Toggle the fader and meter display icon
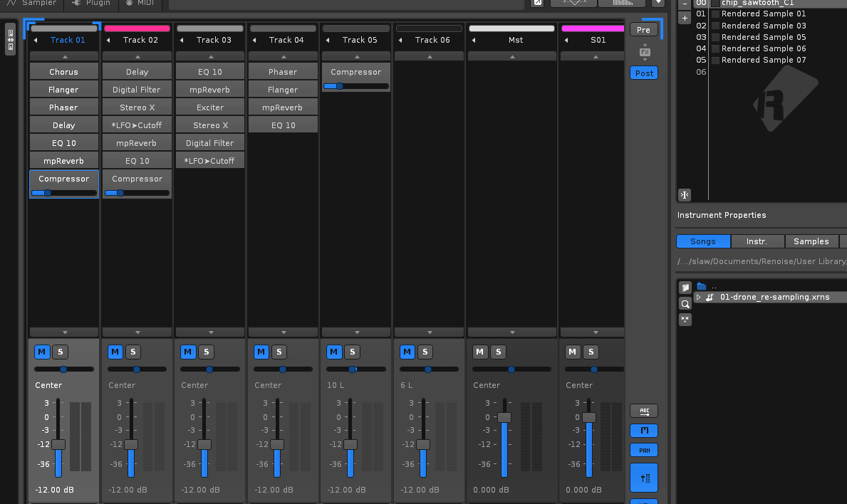 point(644,478)
